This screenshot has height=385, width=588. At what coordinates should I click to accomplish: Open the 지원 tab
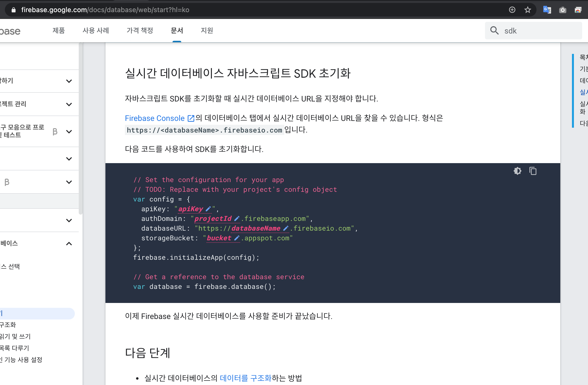(x=207, y=31)
